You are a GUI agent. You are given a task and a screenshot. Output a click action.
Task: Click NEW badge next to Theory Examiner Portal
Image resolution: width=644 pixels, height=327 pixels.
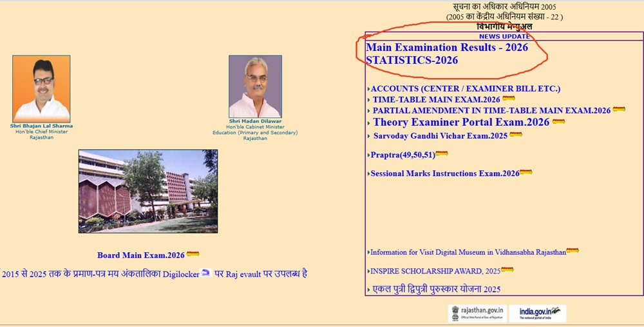pyautogui.click(x=558, y=122)
